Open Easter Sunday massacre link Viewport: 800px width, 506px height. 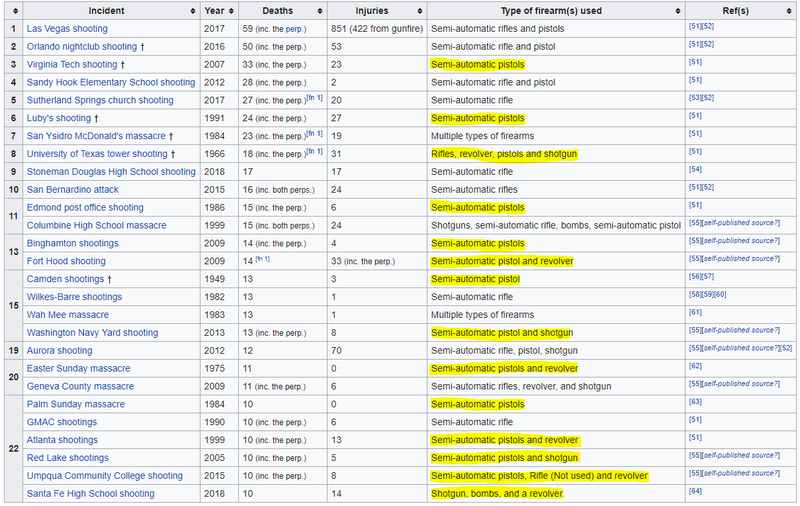tap(78, 368)
